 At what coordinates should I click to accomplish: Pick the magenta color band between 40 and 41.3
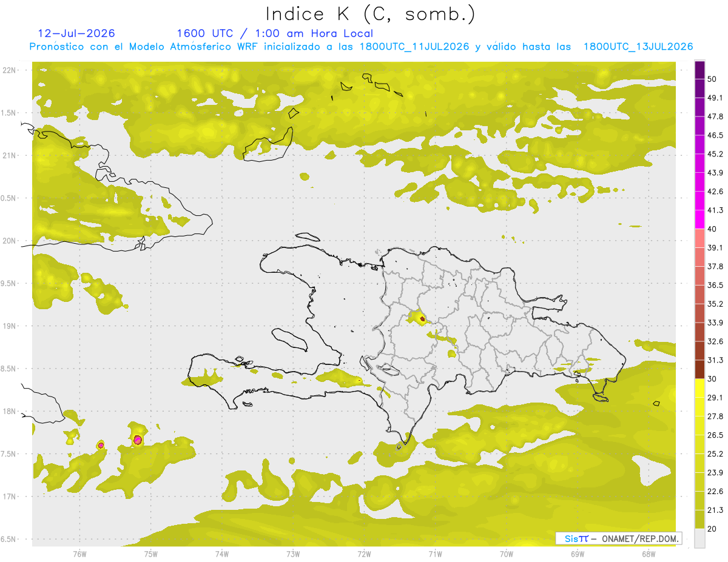pos(700,219)
